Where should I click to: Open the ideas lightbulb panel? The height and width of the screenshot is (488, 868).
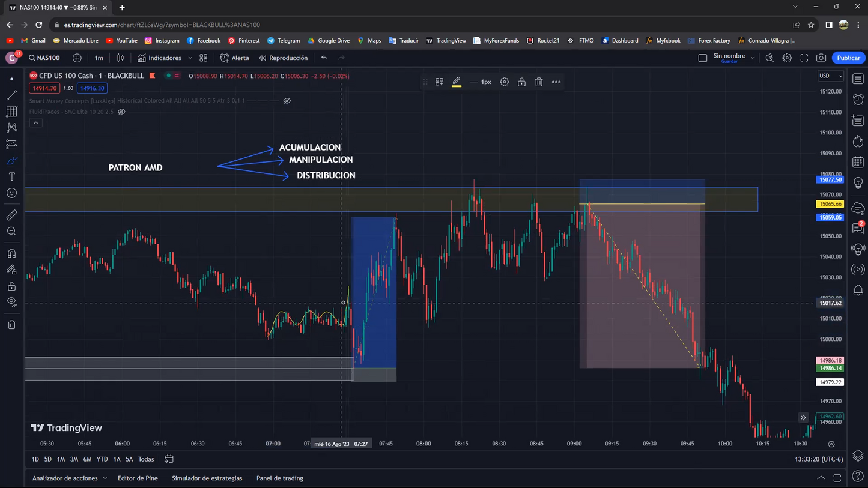(858, 184)
